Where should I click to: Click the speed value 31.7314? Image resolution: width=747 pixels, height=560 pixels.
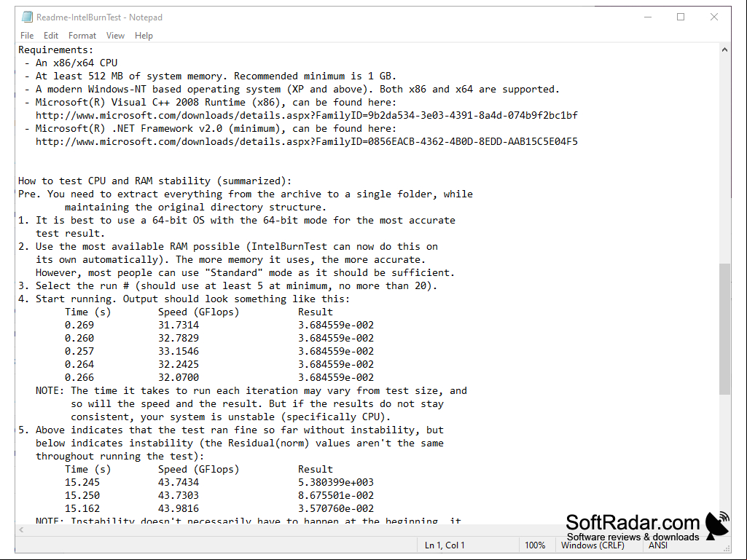(179, 326)
